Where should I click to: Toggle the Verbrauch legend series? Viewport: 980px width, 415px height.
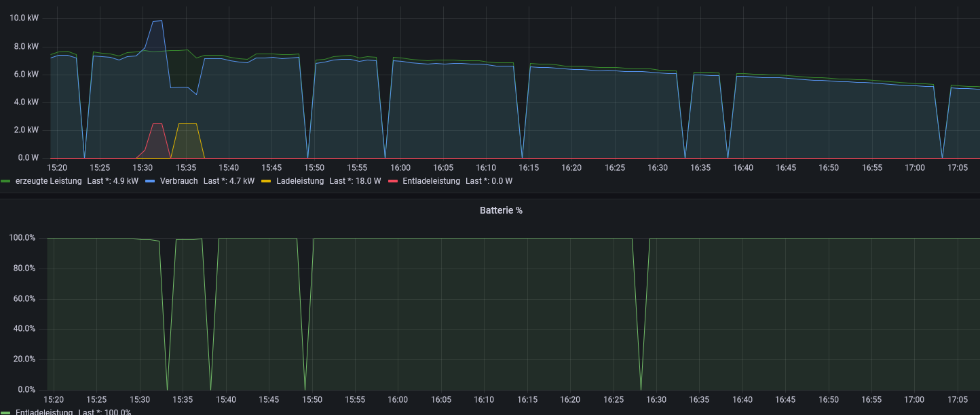point(179,181)
